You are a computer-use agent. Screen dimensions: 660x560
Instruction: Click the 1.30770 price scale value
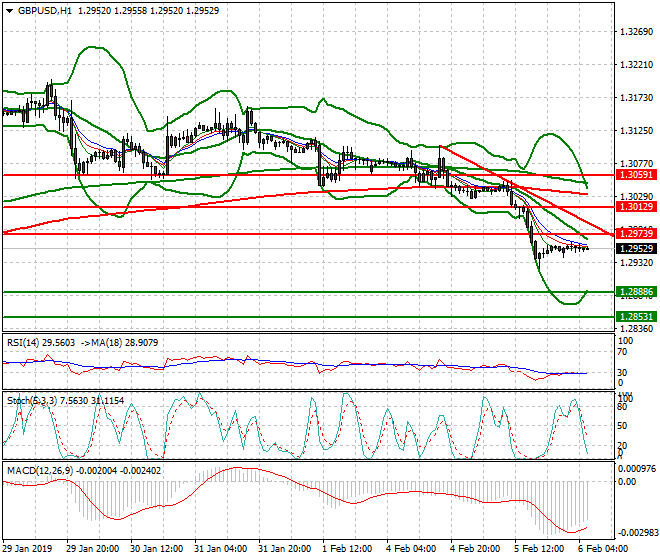(x=637, y=164)
